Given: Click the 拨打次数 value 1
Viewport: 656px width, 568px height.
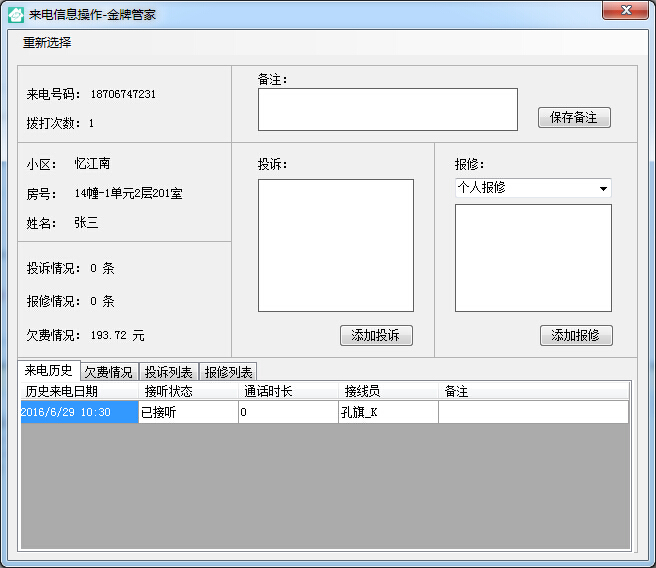Looking at the screenshot, I should coord(91,123).
